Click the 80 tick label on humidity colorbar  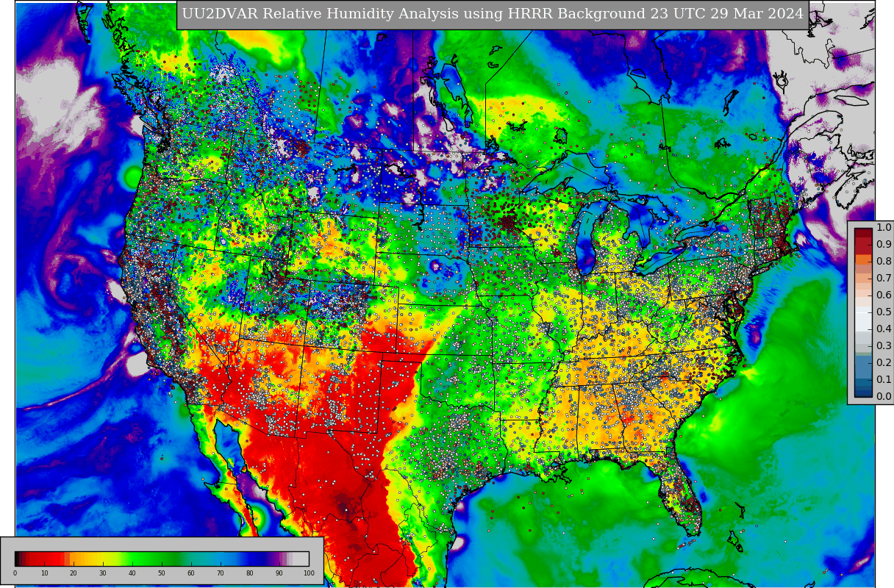click(250, 573)
